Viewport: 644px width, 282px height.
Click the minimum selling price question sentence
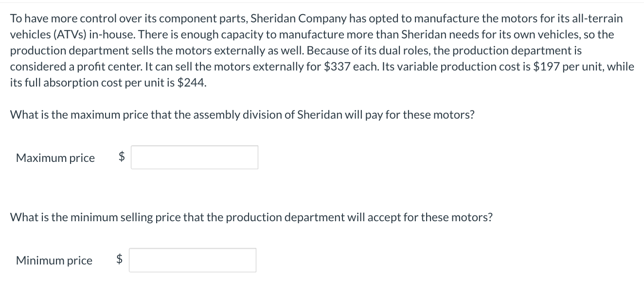251,217
